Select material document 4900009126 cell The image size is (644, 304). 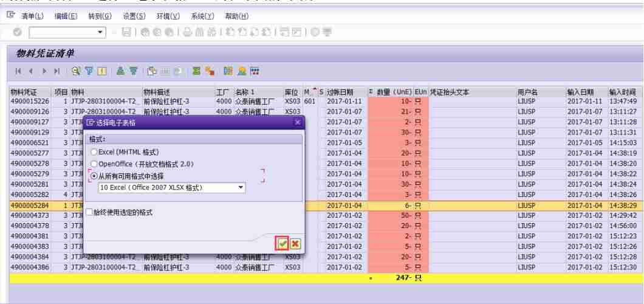coord(31,111)
